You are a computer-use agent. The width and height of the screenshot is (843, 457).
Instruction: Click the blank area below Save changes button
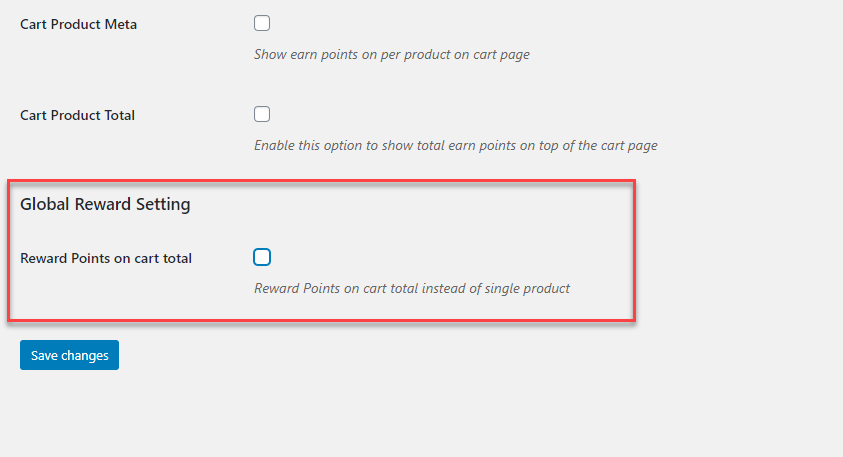[x=215, y=414]
